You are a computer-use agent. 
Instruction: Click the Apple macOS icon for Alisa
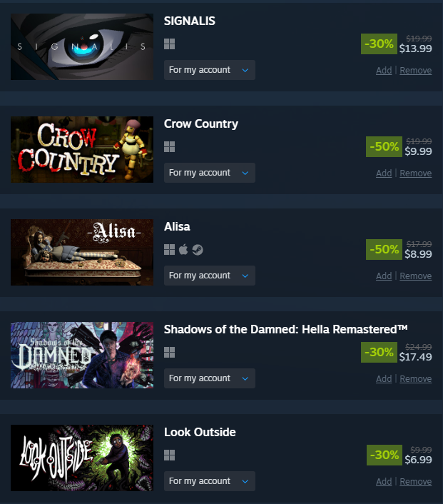coord(183,249)
